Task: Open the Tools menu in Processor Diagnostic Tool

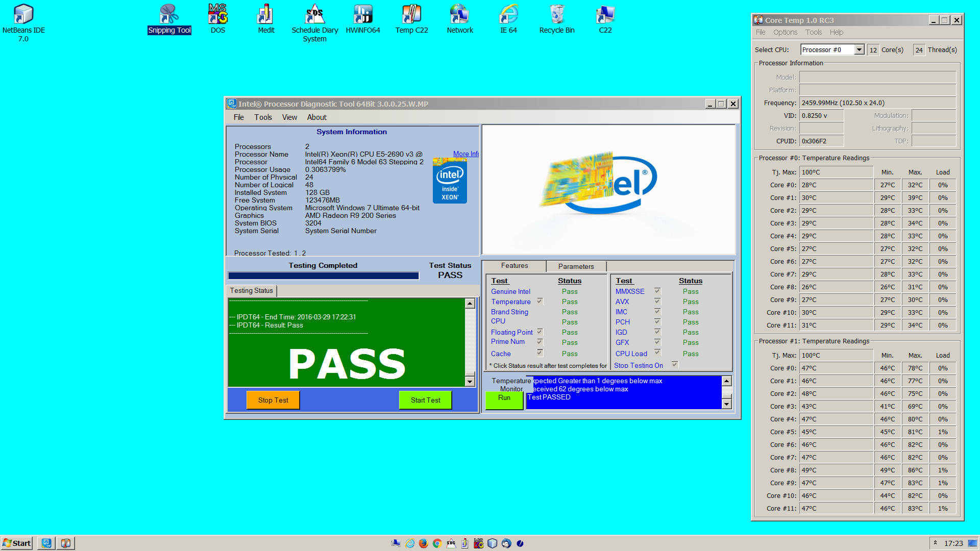Action: click(263, 117)
